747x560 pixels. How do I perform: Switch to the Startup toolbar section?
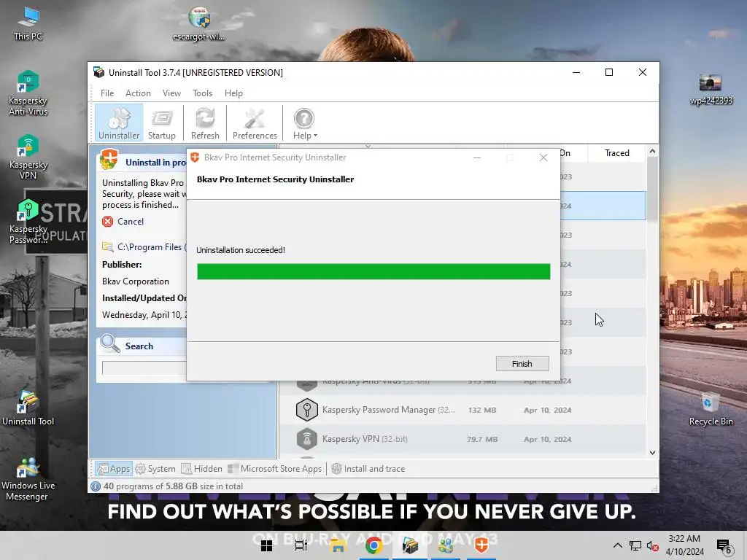(162, 122)
